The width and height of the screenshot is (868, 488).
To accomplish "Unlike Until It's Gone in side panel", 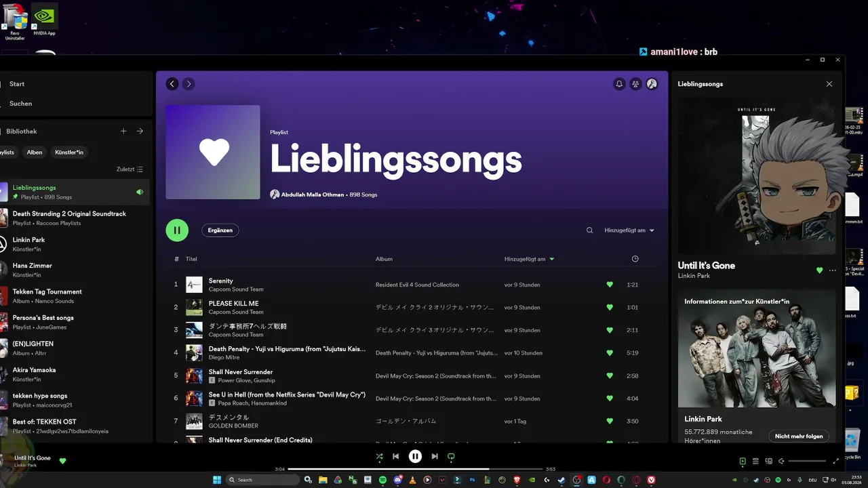I will (819, 270).
